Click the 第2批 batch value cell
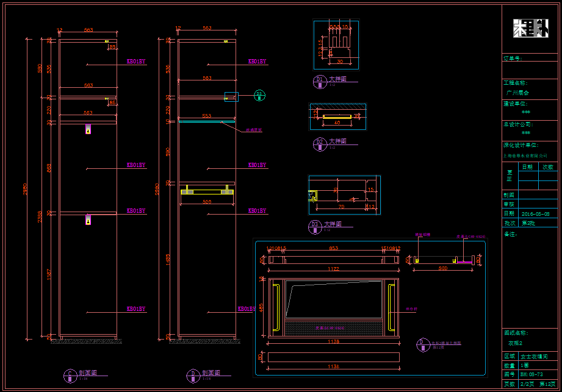Image resolution: width=562 pixels, height=392 pixels. point(528,223)
